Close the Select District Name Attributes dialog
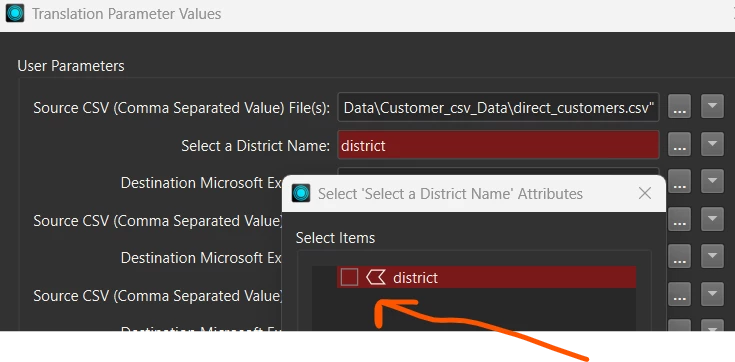Screen dimensions: 735x362 645,193
